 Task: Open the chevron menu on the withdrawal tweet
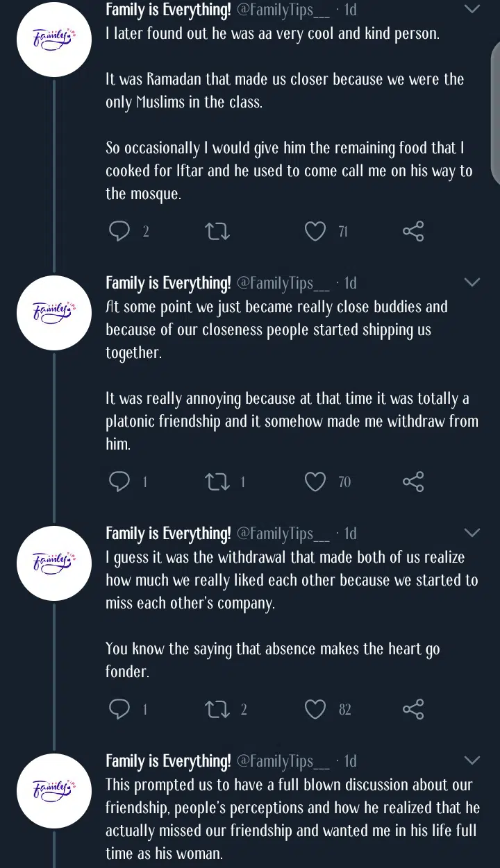[x=472, y=532]
